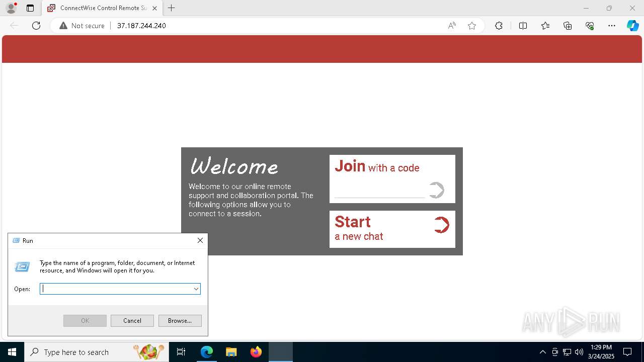The image size is (644, 362).
Task: Add page to favorites with star icon
Action: pos(472,26)
